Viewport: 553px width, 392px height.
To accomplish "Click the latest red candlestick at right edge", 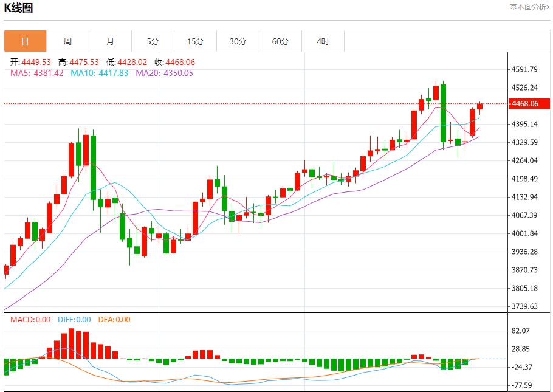I will (x=479, y=106).
